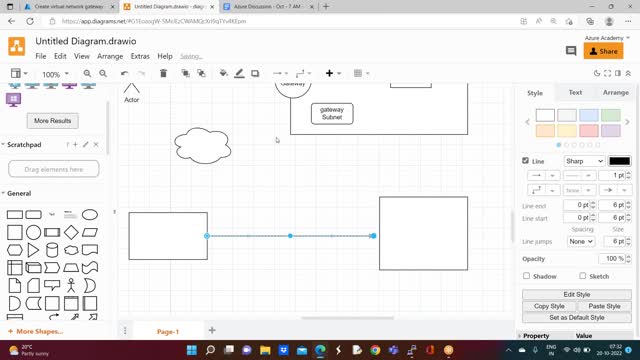Image resolution: width=640 pixels, height=360 pixels.
Task: Select the Cylinder shape in General
Action: click(x=52, y=250)
